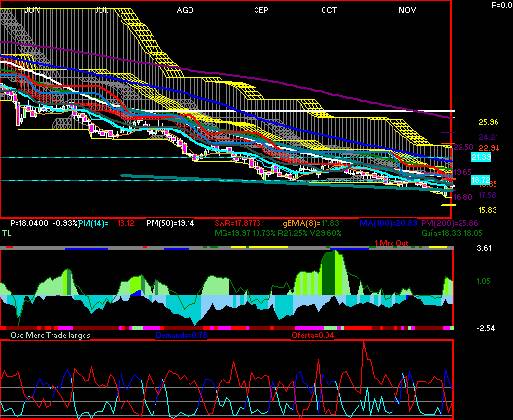The width and height of the screenshot is (513, 420).
Task: Click the red Oferta value label
Action: 313,335
